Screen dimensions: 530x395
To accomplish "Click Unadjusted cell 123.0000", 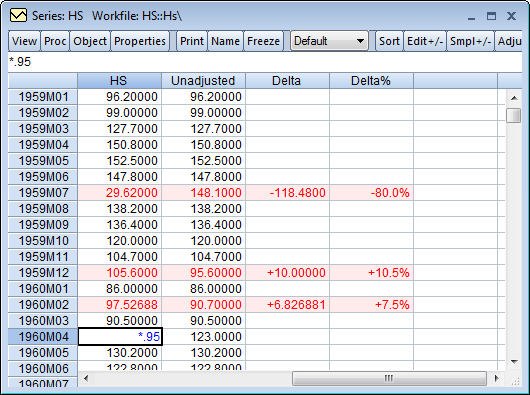I will click(x=203, y=337).
